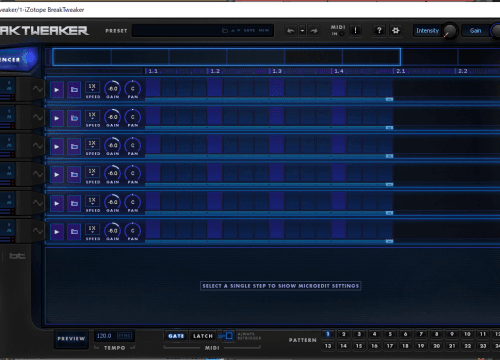The width and height of the screenshot is (500, 360).
Task: Switch to pattern 10
Action: [x=467, y=334]
